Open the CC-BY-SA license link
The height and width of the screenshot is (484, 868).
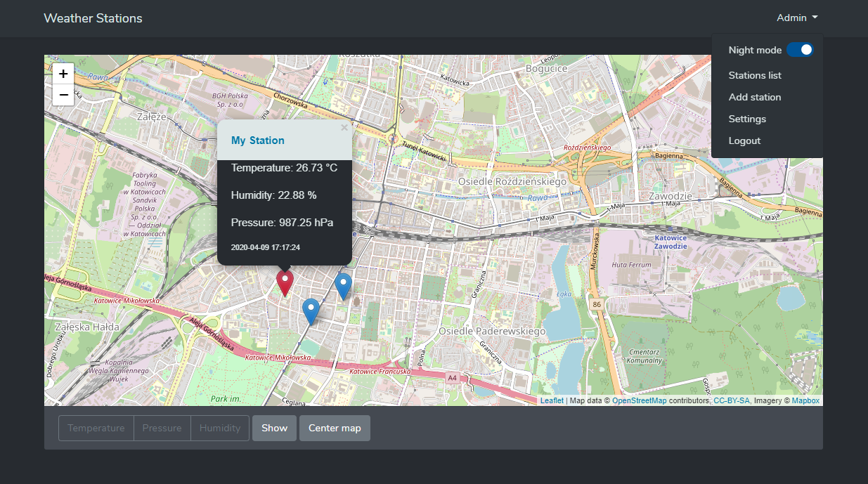[732, 400]
